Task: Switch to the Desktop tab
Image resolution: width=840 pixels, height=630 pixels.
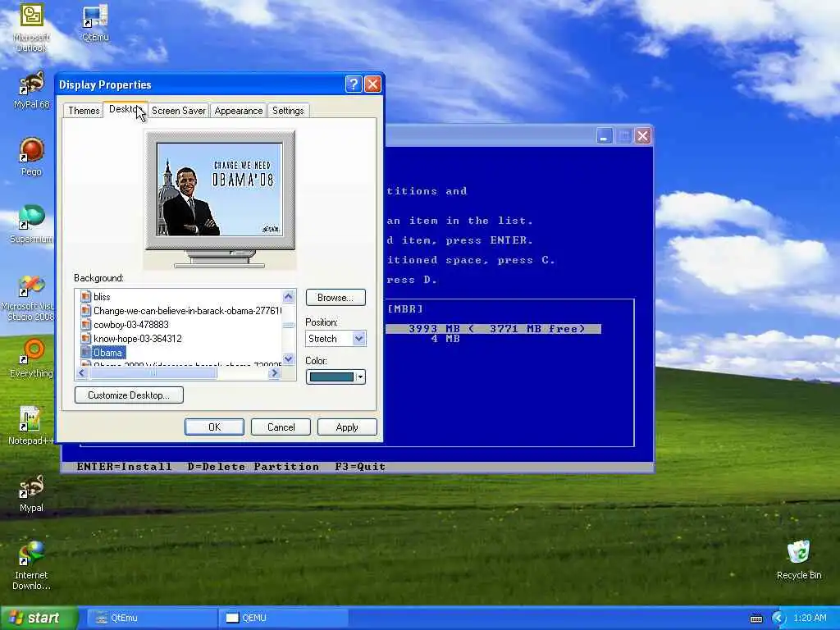Action: coord(125,109)
